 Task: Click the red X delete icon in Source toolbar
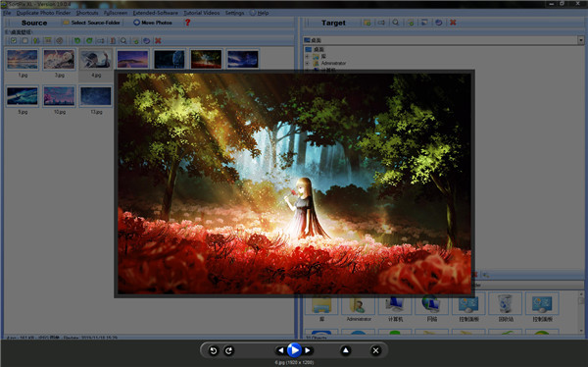[x=158, y=40]
